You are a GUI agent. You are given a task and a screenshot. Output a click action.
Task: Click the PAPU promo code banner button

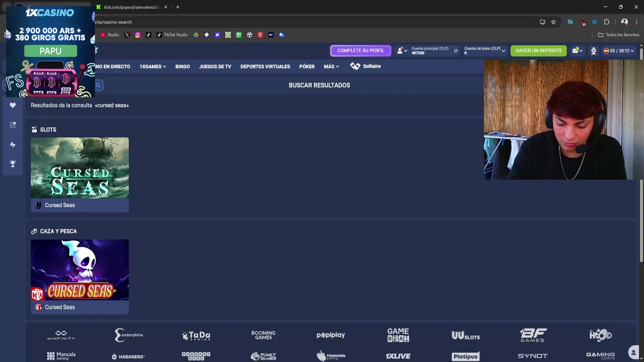50,51
